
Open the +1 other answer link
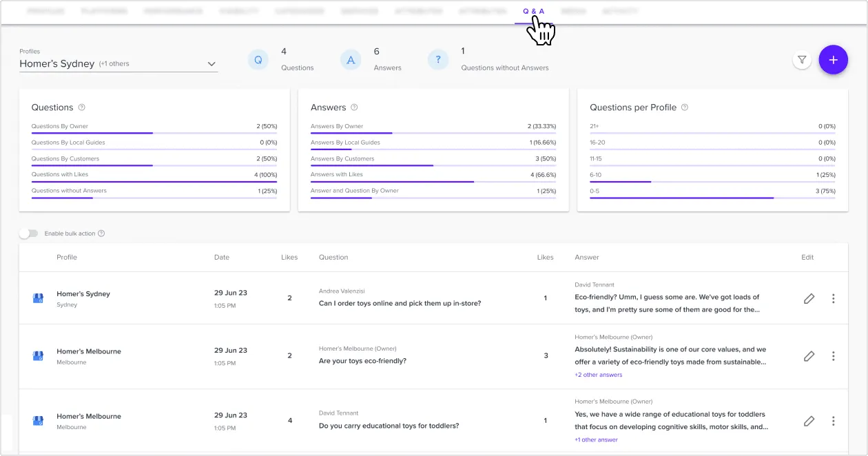(x=596, y=439)
